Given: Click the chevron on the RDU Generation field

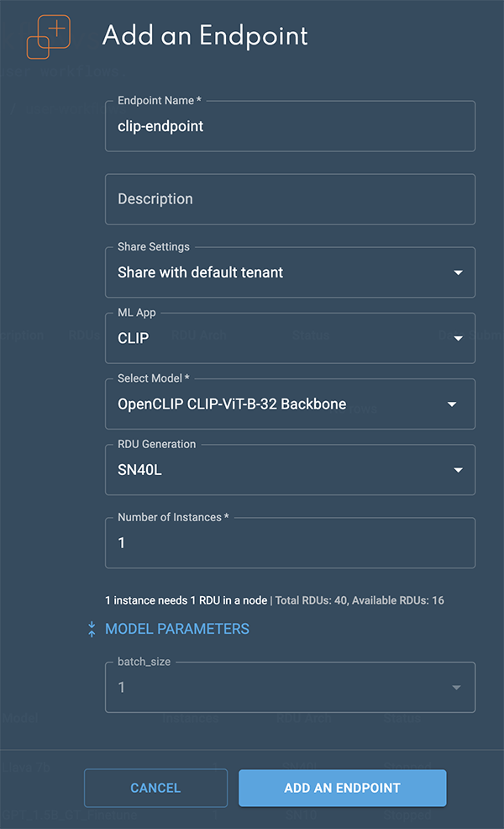Looking at the screenshot, I should pos(459,470).
